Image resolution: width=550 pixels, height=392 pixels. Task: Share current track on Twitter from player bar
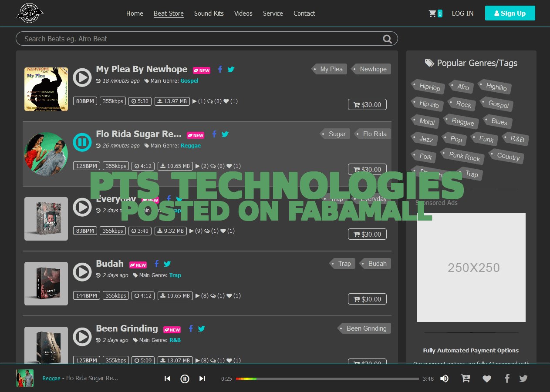click(523, 379)
